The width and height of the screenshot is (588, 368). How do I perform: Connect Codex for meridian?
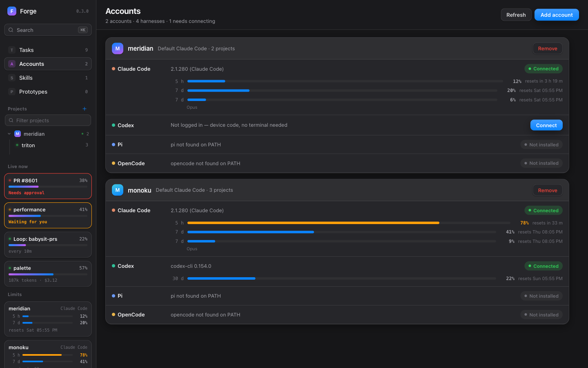coord(546,125)
